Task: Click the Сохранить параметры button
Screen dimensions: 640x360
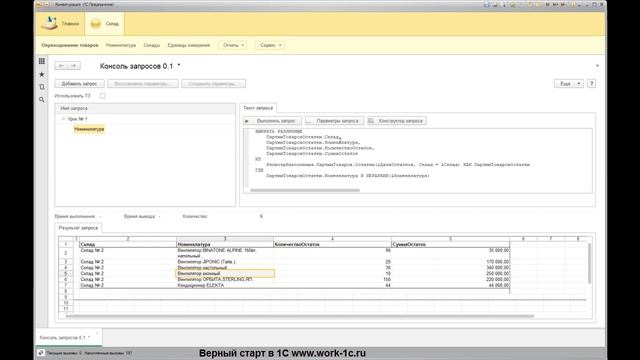Action: [x=214, y=84]
